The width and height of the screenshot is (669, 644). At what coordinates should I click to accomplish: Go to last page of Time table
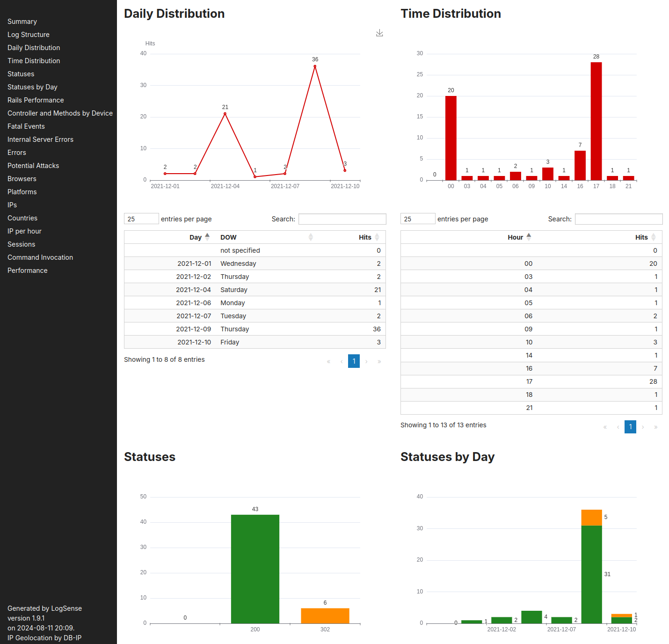click(655, 427)
